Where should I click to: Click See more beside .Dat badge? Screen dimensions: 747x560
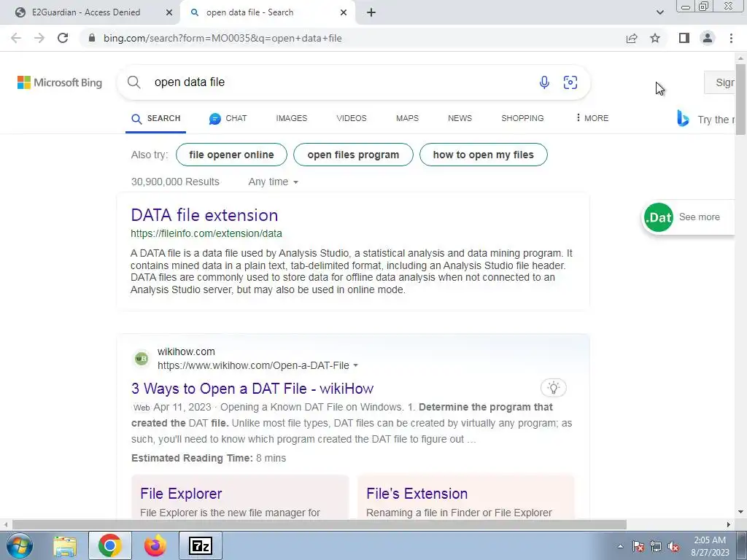[x=699, y=217]
